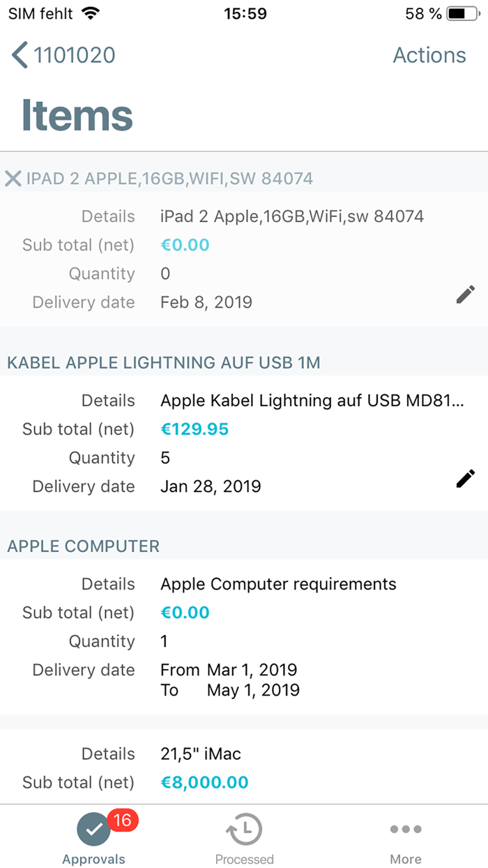488x868 pixels.
Task: Tap the 21,5" iMac details row
Action: click(201, 754)
